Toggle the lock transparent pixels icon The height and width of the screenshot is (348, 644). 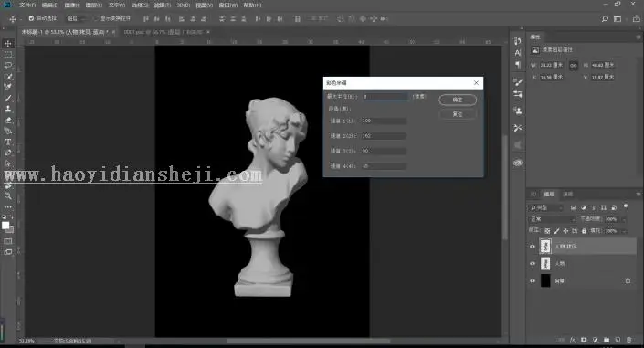click(x=547, y=231)
